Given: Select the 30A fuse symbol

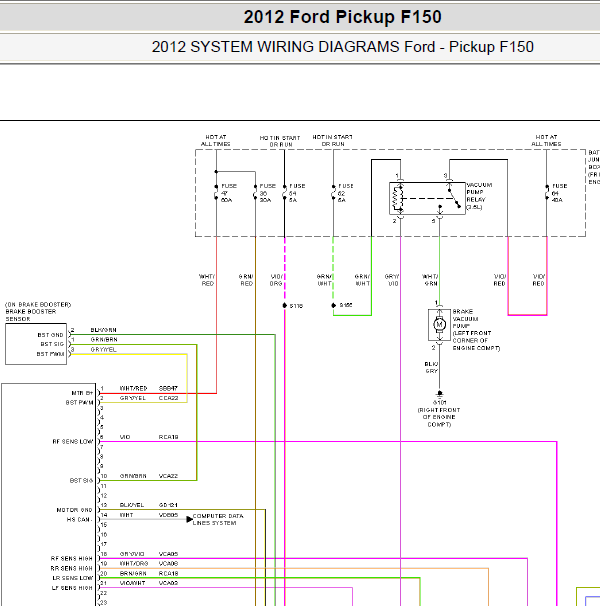Looking at the screenshot, I should 255,191.
